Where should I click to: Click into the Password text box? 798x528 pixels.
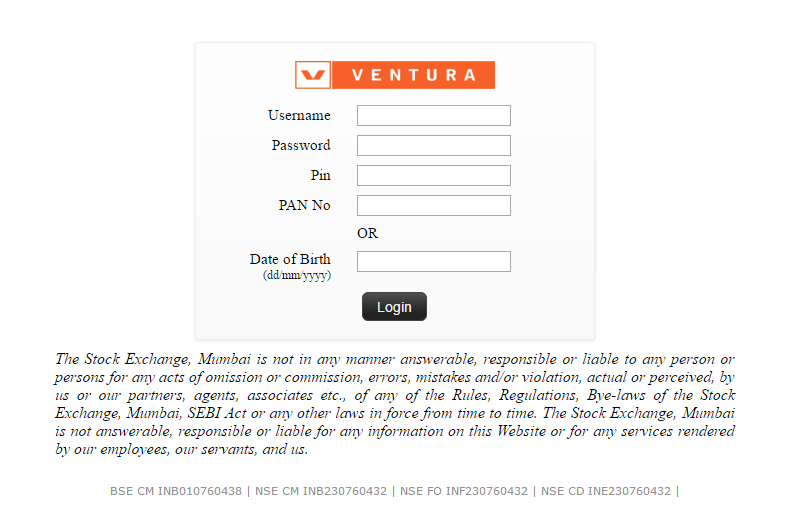click(x=433, y=146)
